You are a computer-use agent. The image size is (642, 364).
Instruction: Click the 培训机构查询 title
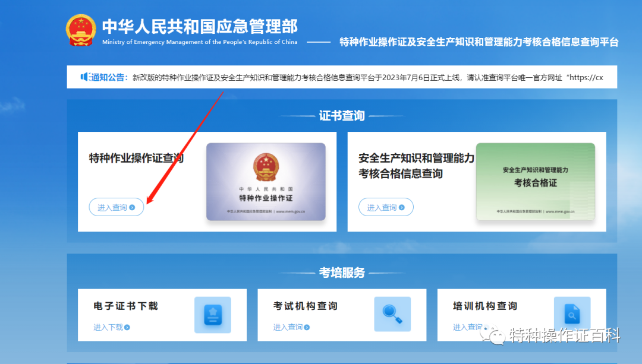click(485, 306)
